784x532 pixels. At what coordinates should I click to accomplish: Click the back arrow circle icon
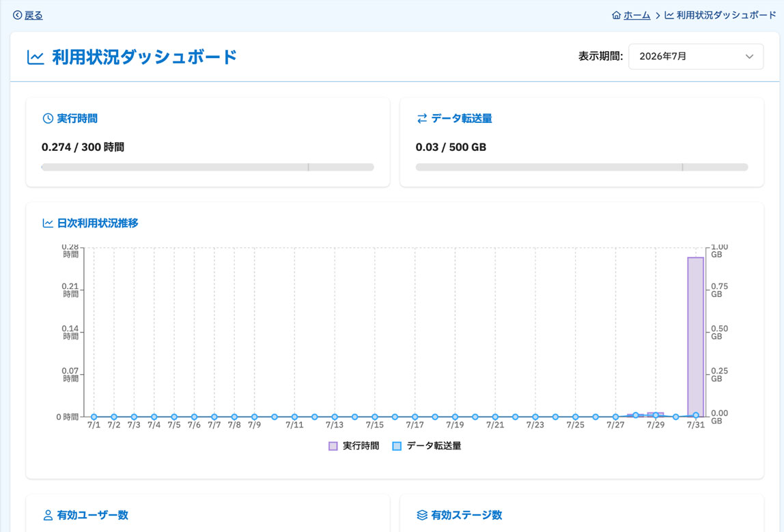point(17,16)
